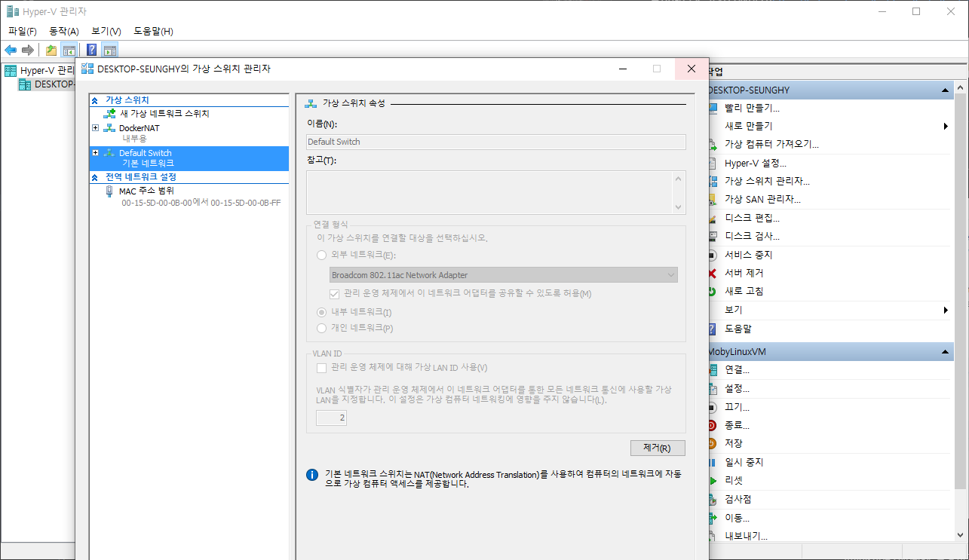969x560 pixels.
Task: Click 빨리 만들기... in the actions pane
Action: [752, 108]
